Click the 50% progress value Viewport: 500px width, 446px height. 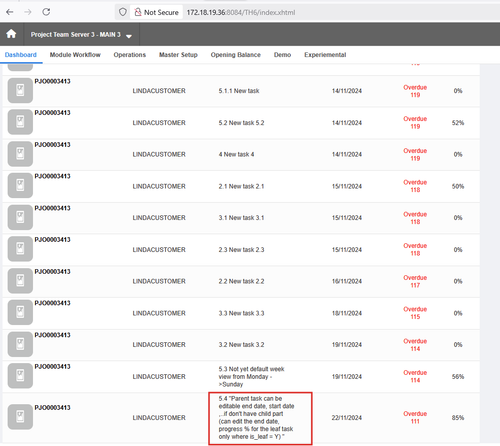458,186
